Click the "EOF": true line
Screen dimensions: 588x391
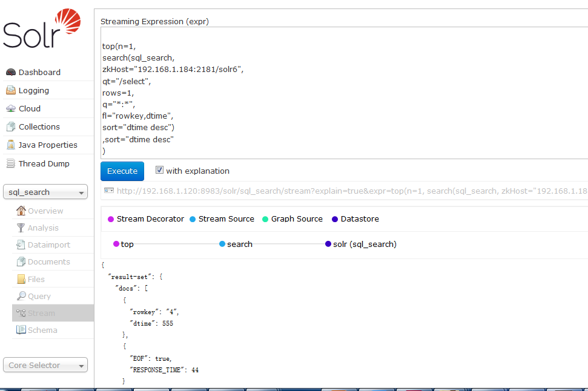coord(151,358)
